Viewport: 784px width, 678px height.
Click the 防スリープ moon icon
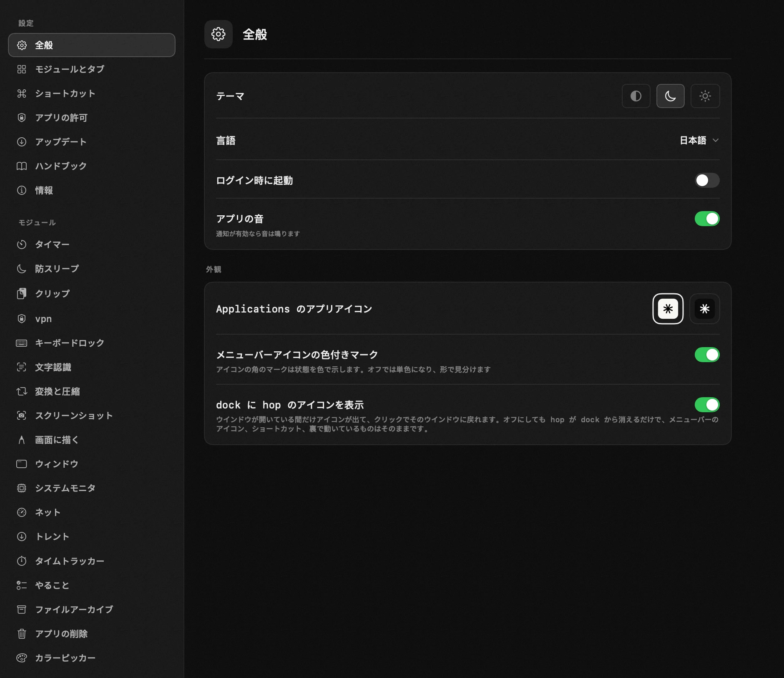[22, 269]
